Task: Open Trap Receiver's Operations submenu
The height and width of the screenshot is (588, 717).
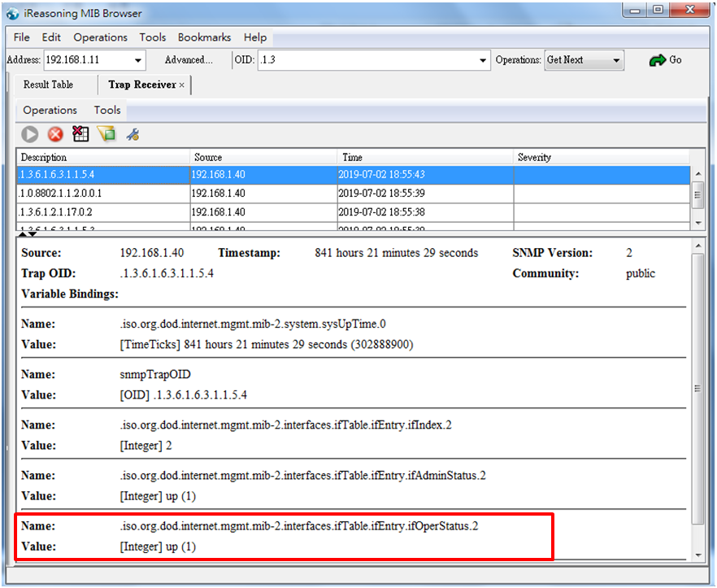Action: click(50, 111)
